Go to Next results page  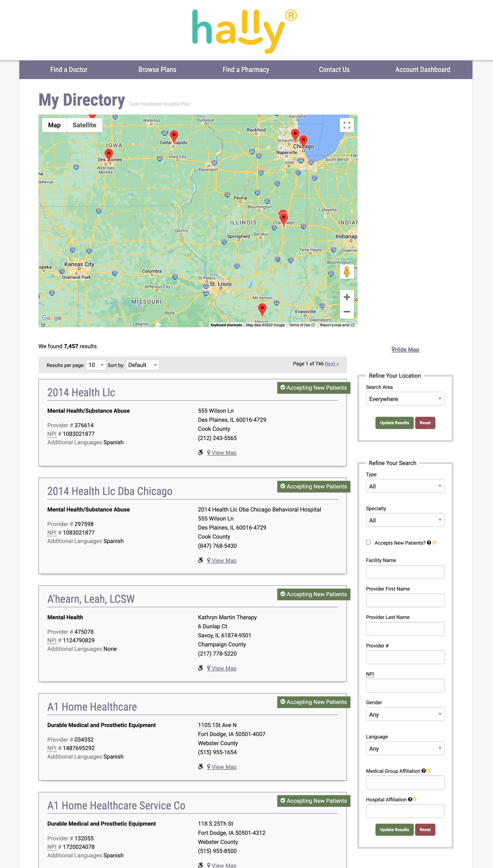[332, 364]
